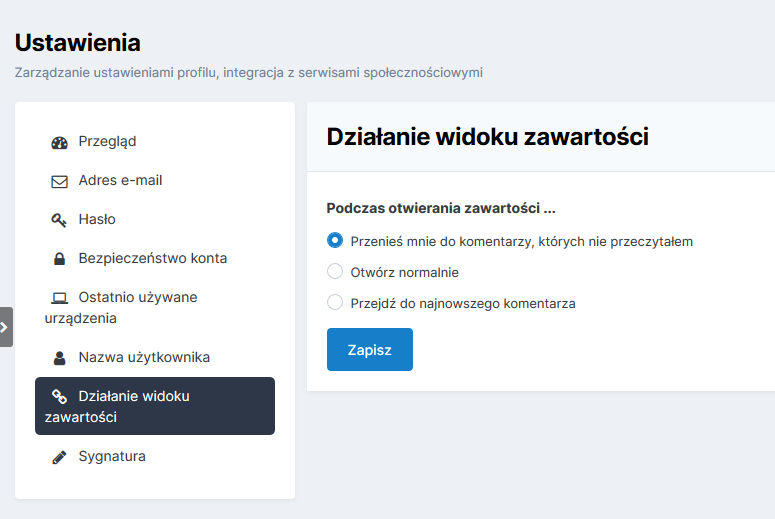Click the link icon for Działanie widoku zawartości
Viewport: 775px width, 519px height.
tap(59, 397)
